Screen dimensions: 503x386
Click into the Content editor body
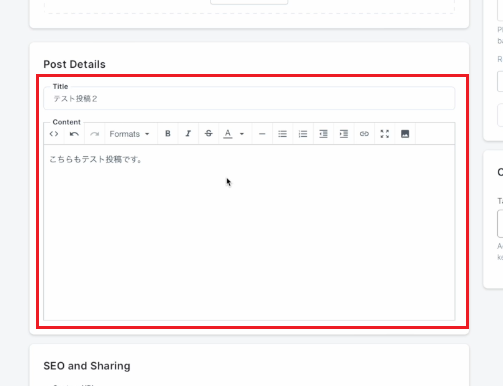249,232
